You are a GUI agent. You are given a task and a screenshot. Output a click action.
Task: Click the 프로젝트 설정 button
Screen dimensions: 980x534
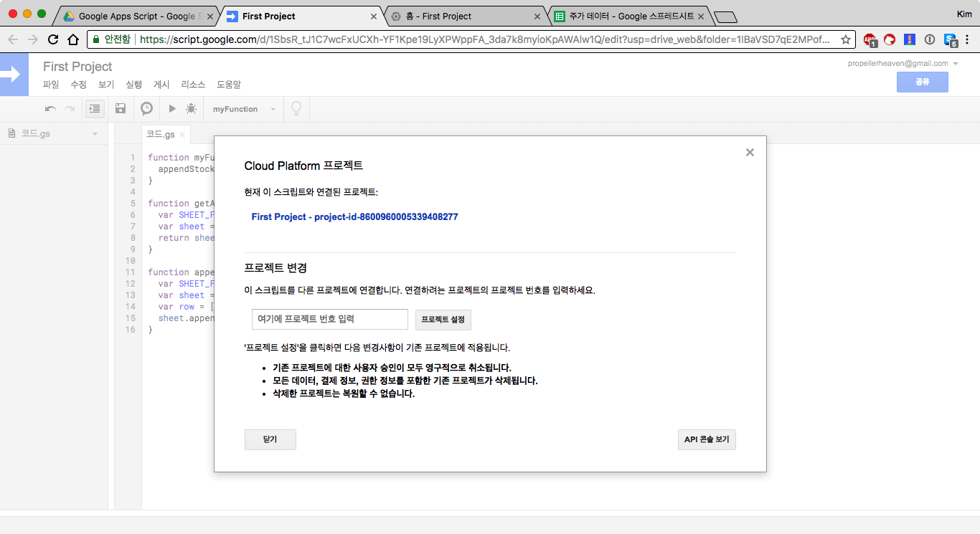[x=443, y=319]
